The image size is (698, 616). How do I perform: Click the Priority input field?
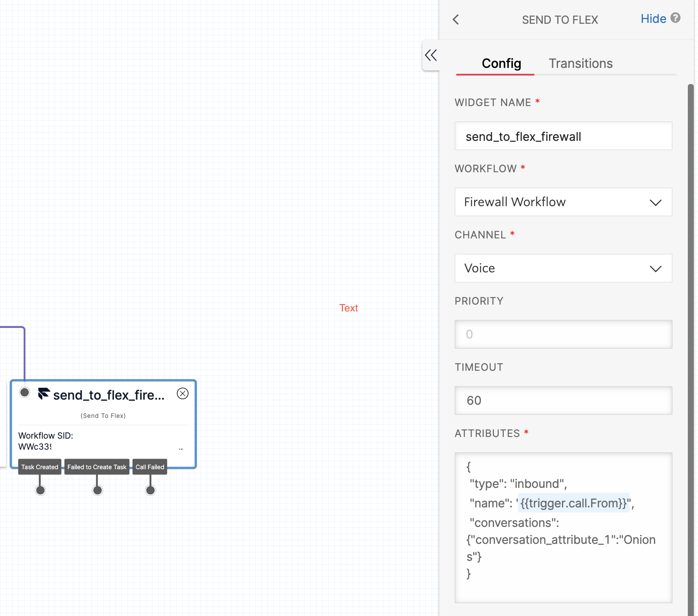tap(563, 334)
